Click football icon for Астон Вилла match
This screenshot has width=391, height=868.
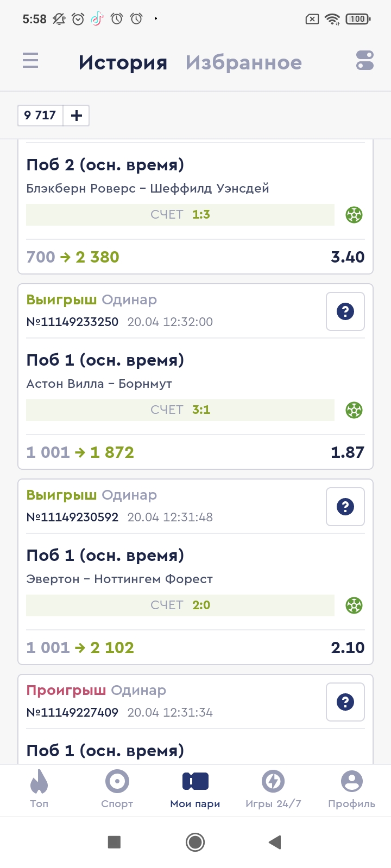click(354, 410)
